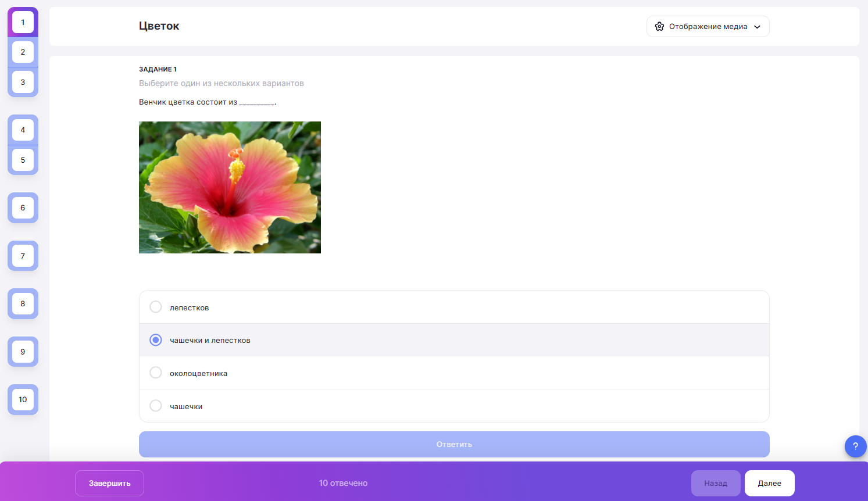868x501 pixels.
Task: Select the лепестков answer option
Action: (454, 307)
